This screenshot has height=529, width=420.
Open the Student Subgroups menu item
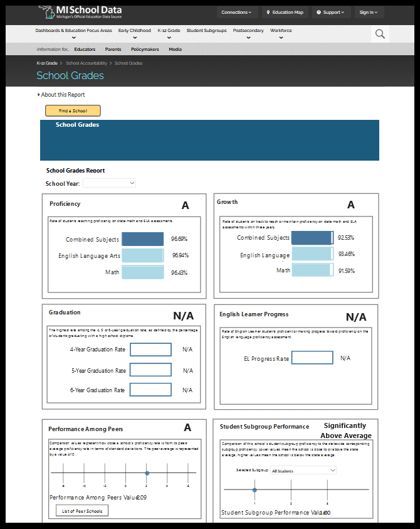pyautogui.click(x=207, y=30)
